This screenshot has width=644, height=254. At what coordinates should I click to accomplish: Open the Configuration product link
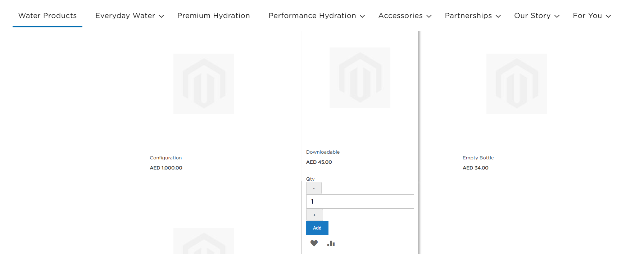[166, 158]
